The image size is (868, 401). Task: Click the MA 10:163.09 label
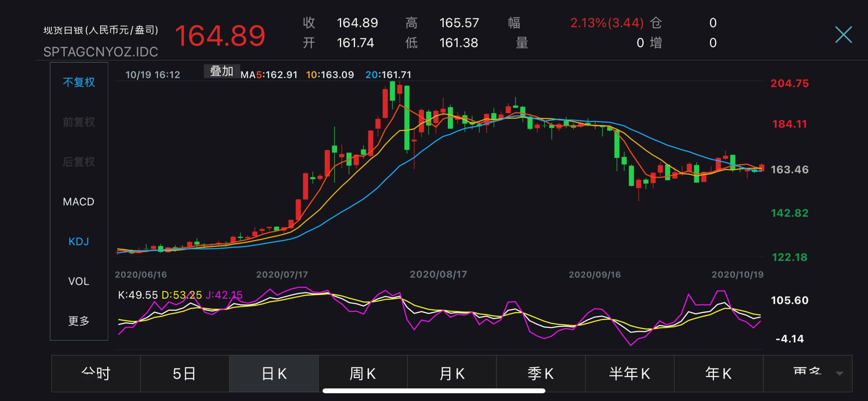[x=330, y=75]
